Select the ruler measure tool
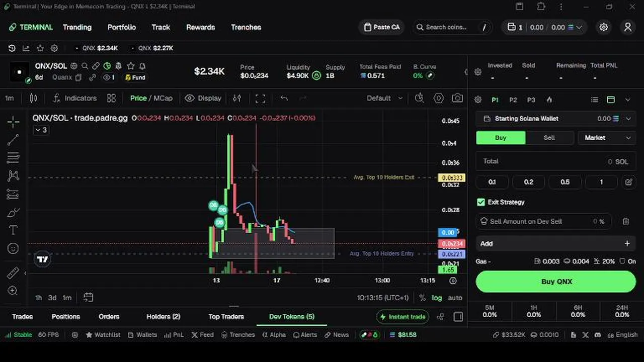The image size is (644, 362). pos(14,273)
